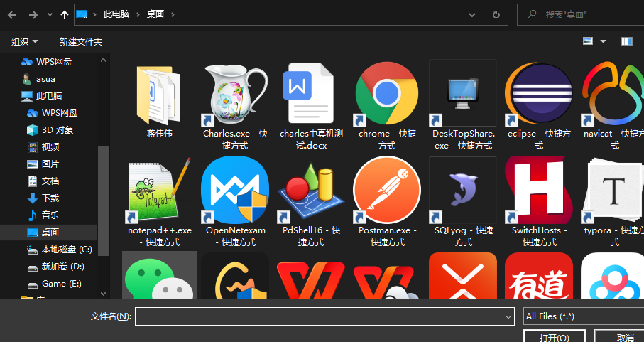Select the OpenNetexam shortcut icon
This screenshot has height=342, width=644.
(235, 191)
